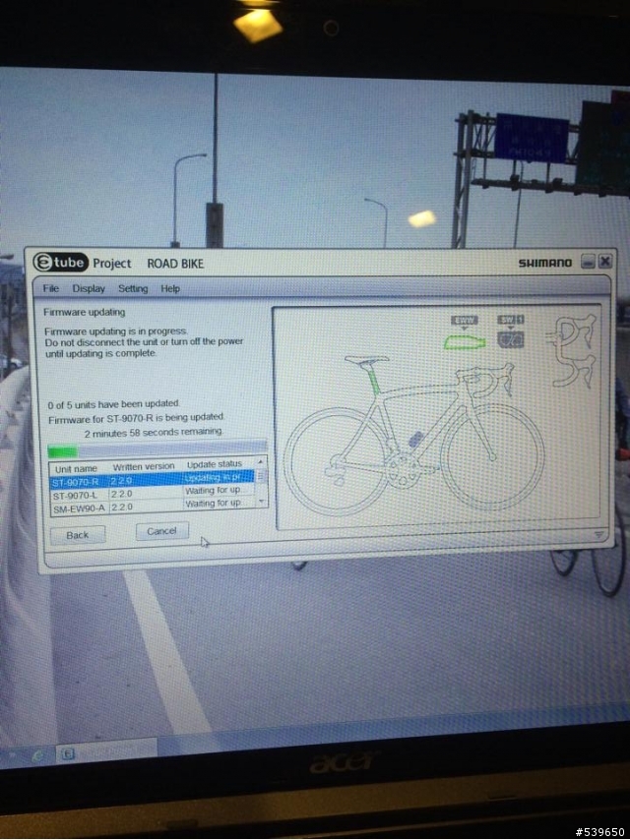
Task: Click the firmware update progress bar
Action: tap(157, 449)
